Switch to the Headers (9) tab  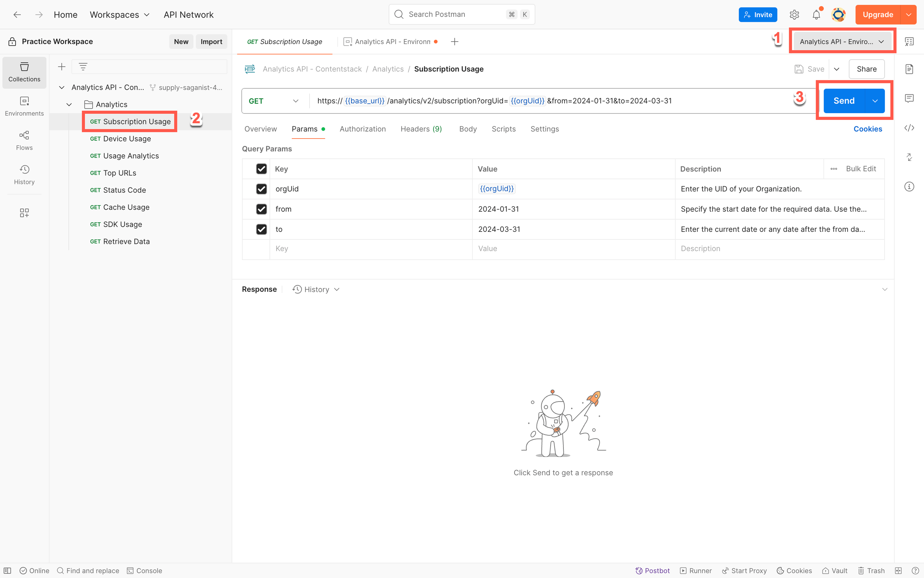click(x=421, y=129)
